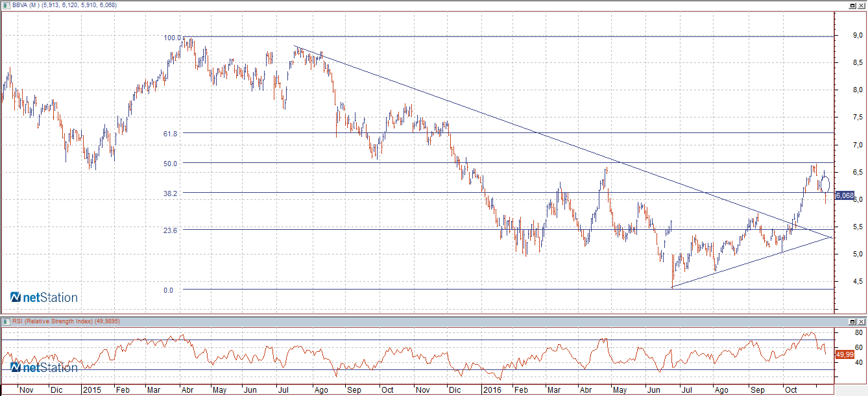868x396 pixels.
Task: Select the descending blue trendline from the July high
Action: click(x=563, y=142)
